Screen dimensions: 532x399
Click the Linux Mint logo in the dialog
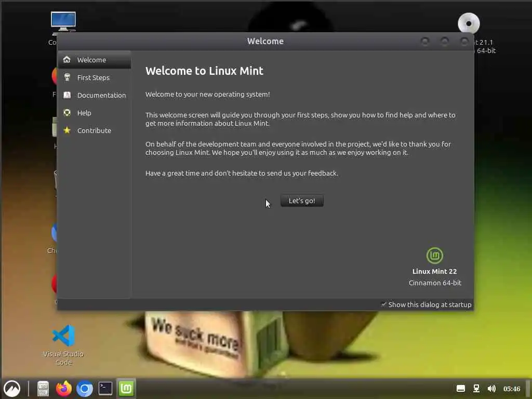[x=435, y=256]
